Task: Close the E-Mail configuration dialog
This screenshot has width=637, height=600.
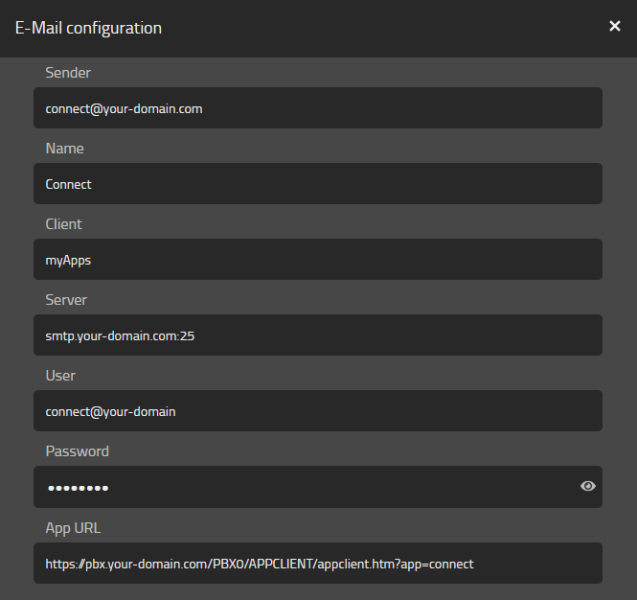Action: (615, 26)
